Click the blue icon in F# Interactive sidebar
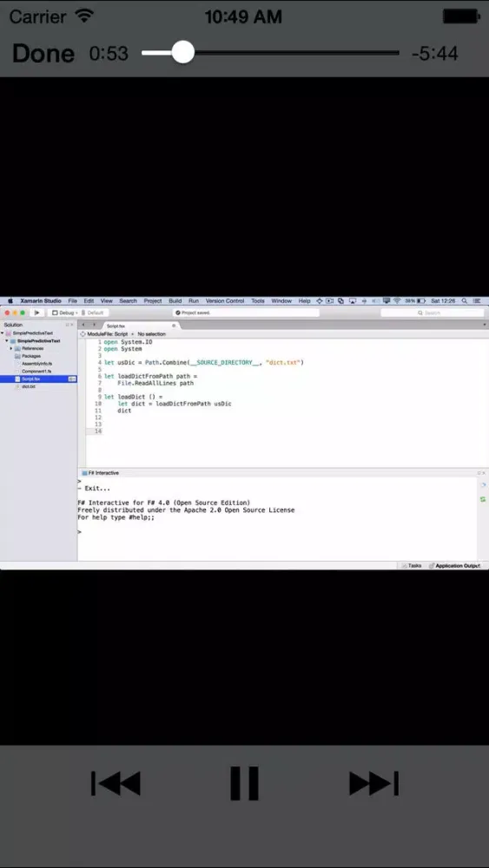The height and width of the screenshot is (868, 489). click(x=483, y=485)
